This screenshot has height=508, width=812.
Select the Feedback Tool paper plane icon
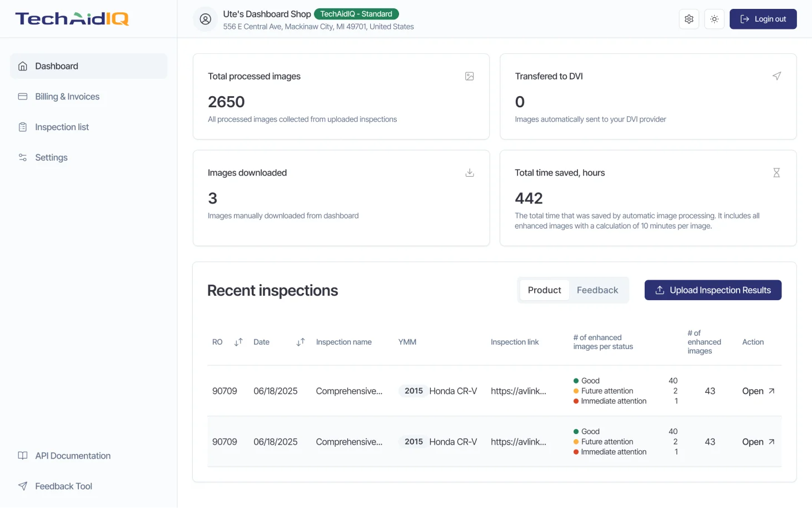click(x=22, y=486)
